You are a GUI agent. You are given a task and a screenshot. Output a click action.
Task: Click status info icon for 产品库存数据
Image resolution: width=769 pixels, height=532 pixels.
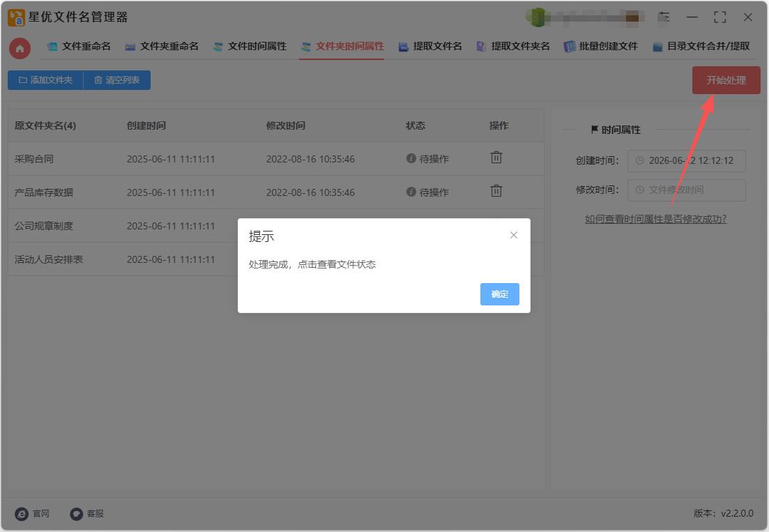tap(411, 192)
